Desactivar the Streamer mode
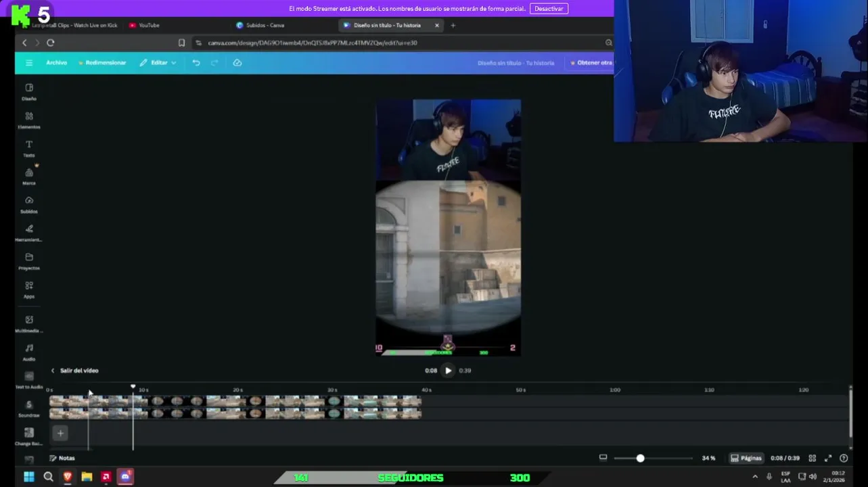Image resolution: width=868 pixels, height=487 pixels. 549,9
